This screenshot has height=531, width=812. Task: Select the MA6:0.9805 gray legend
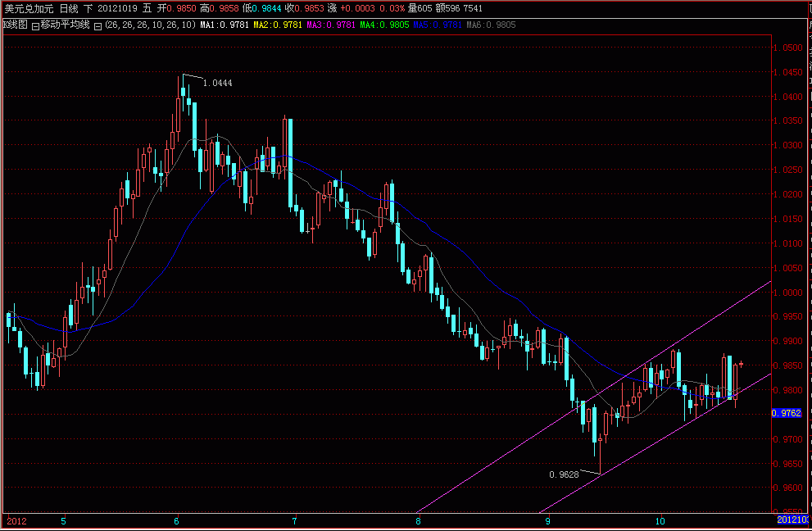(491, 25)
